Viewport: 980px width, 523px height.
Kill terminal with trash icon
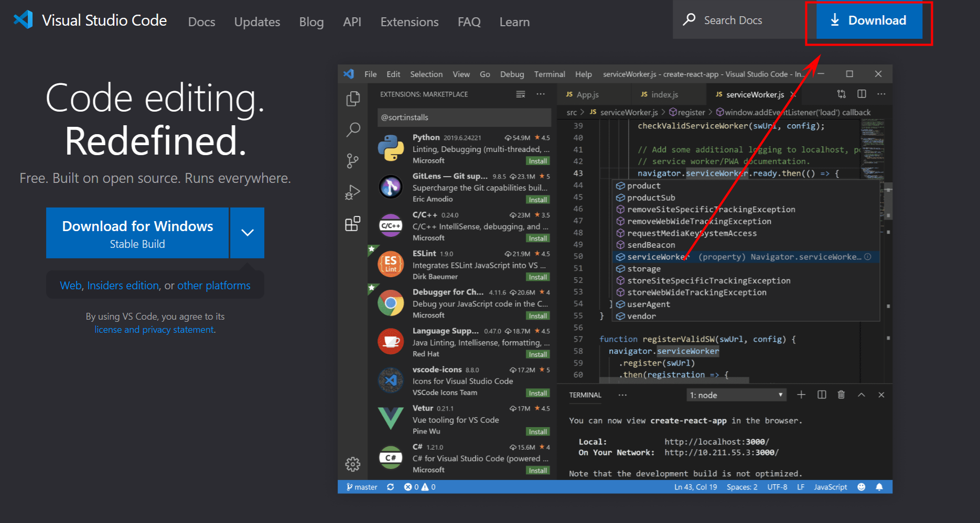[841, 395]
